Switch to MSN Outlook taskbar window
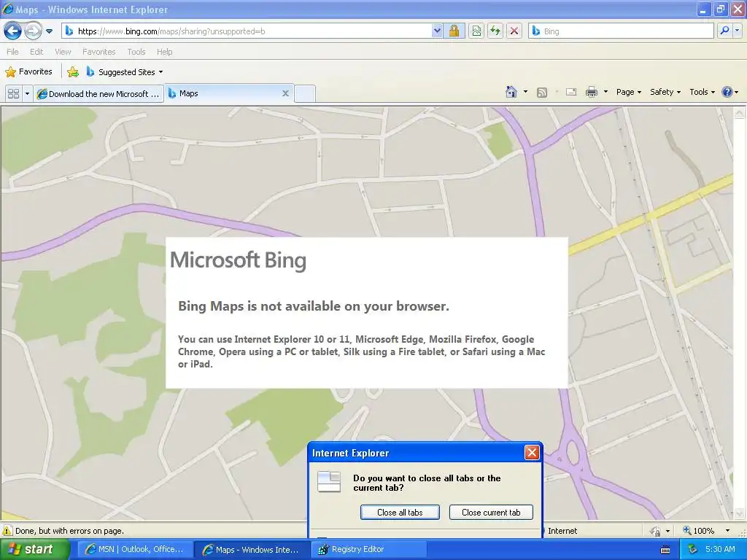Screen dimensions: 747x560 [133, 549]
